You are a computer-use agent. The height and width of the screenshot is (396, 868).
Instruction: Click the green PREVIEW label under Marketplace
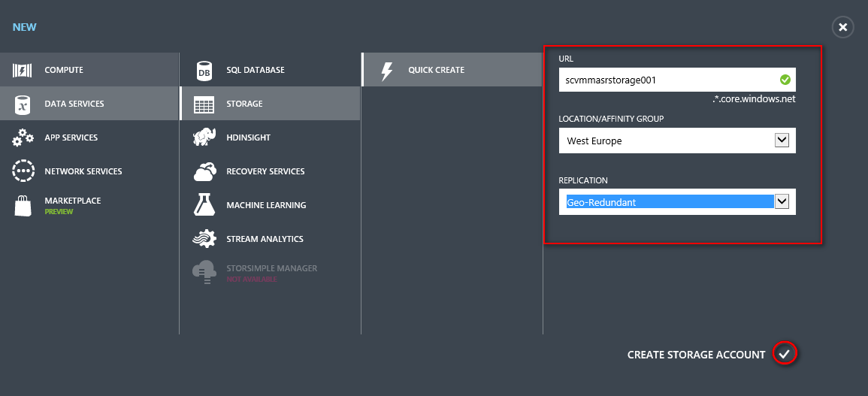(x=59, y=212)
